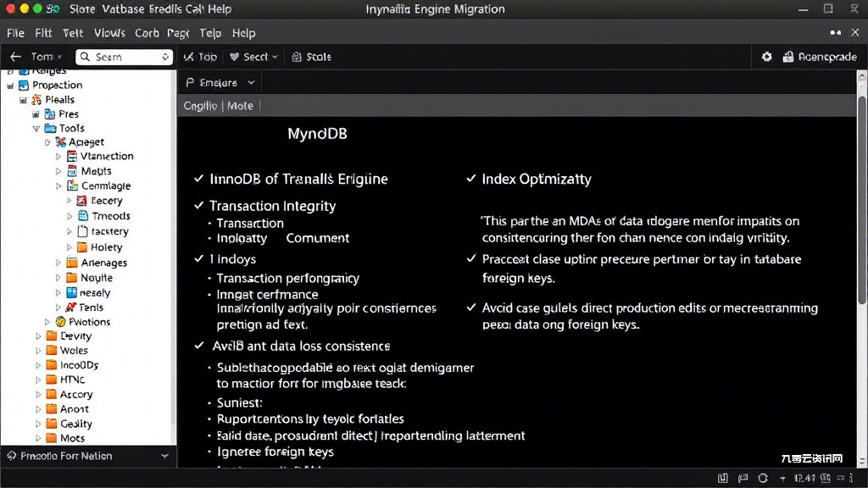Click the Arienages folder icon
868x488 pixels.
(72, 263)
